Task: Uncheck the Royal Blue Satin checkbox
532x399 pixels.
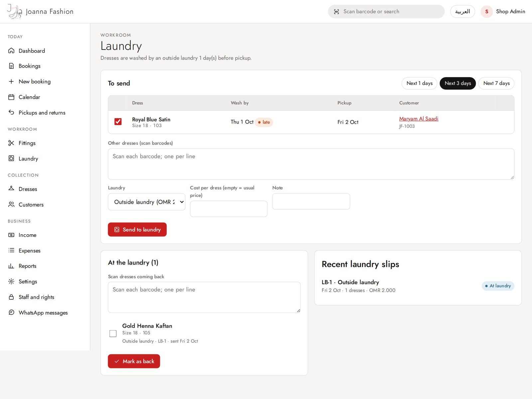Action: 118,122
